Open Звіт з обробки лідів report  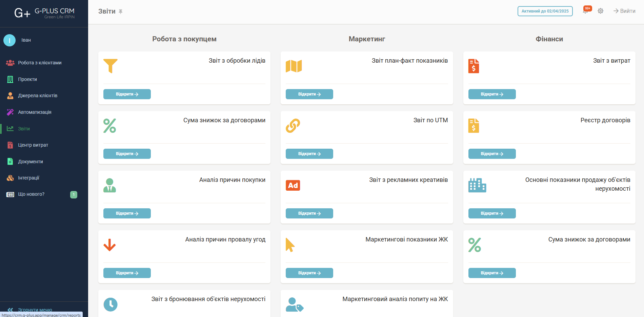pos(127,94)
